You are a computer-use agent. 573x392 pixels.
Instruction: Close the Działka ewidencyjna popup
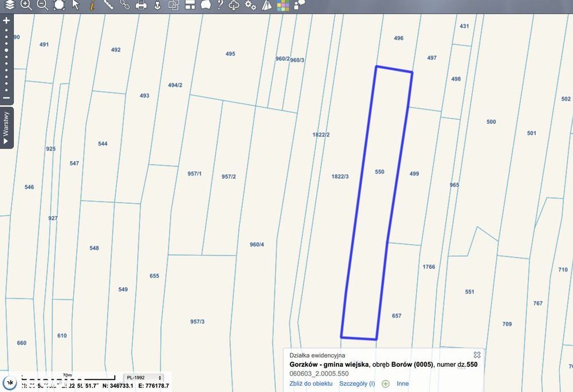coord(477,355)
